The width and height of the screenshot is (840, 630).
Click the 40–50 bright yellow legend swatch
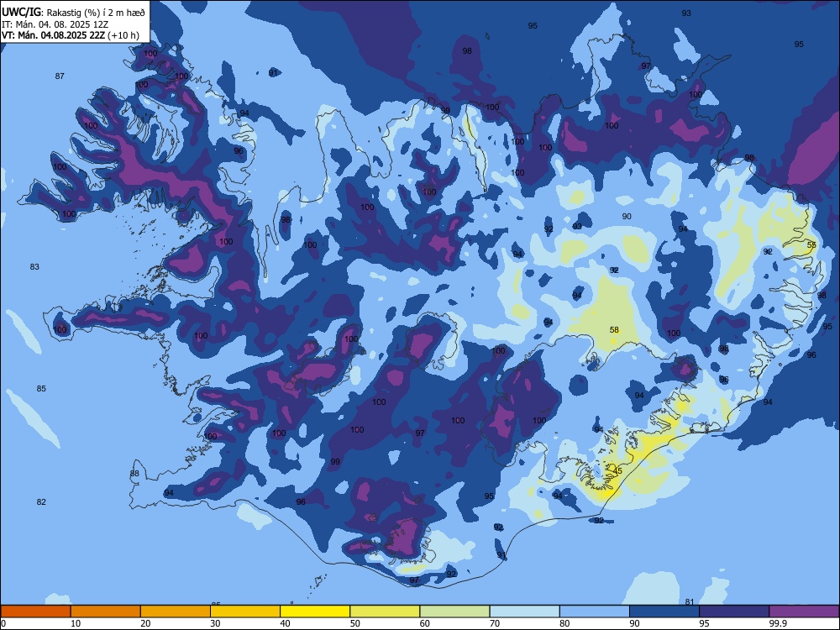pyautogui.click(x=315, y=612)
